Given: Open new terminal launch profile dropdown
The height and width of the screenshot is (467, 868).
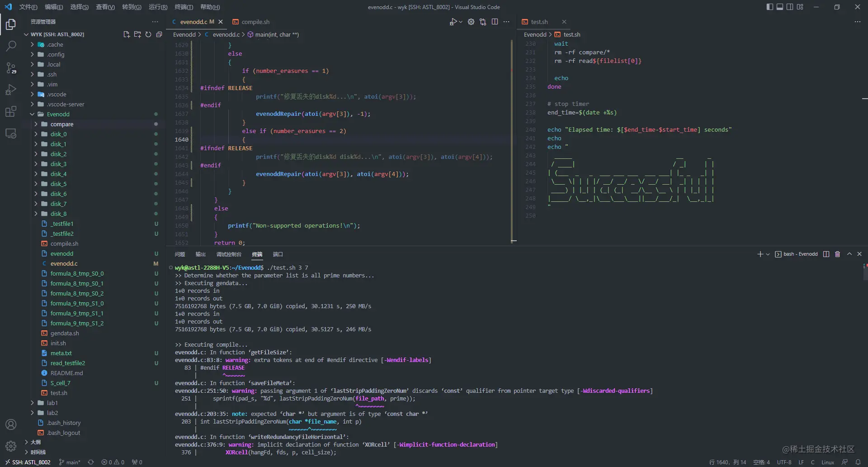Looking at the screenshot, I should click(x=768, y=254).
